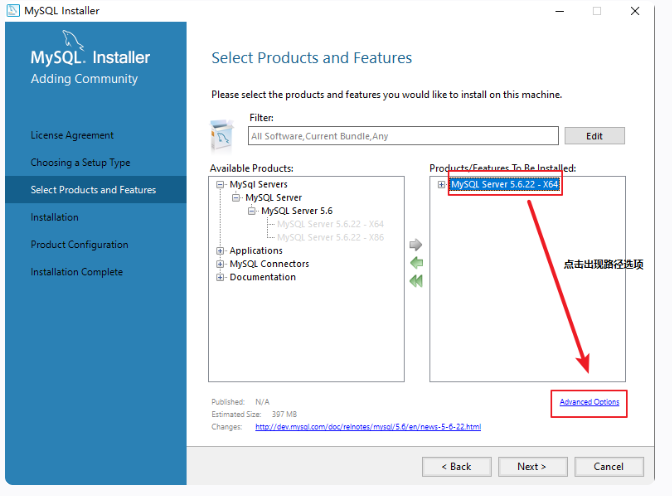Click the Cancel button
Screen dimensions: 672x496
[609, 466]
